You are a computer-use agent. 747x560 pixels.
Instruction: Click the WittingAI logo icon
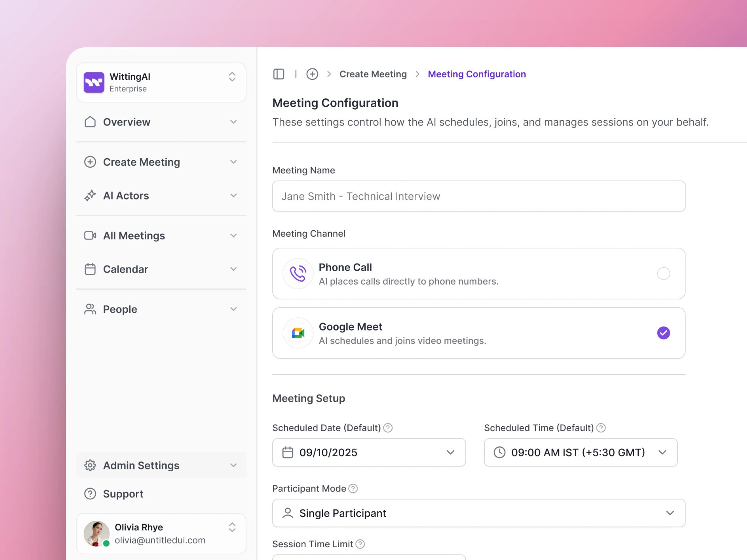(94, 82)
